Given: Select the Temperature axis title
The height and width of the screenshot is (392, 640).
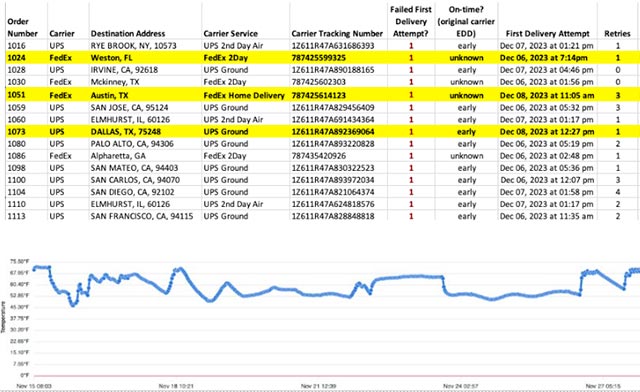Looking at the screenshot, I should 4,317.
